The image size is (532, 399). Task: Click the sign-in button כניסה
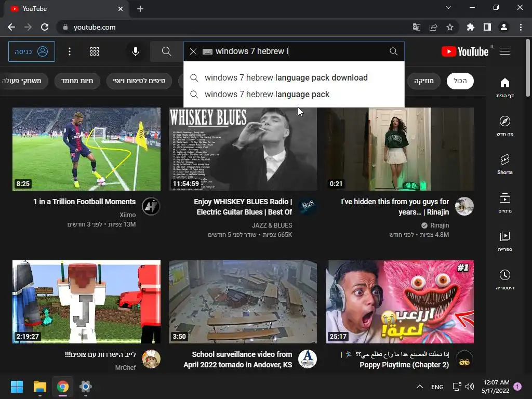pyautogui.click(x=32, y=51)
